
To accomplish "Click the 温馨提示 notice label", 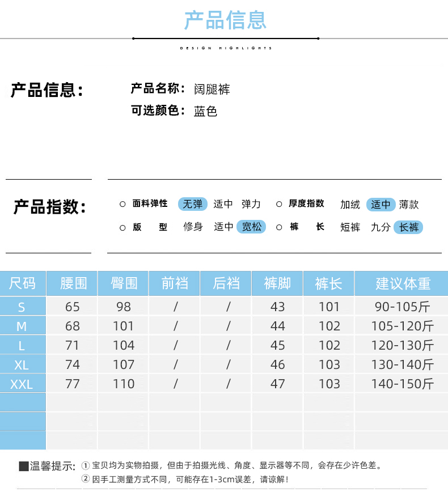I will pos(47,466).
